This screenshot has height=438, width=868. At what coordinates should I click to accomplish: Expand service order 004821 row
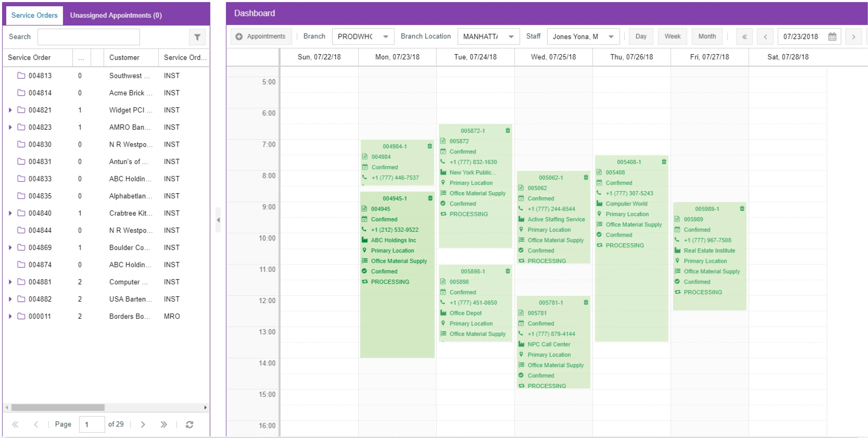(x=10, y=110)
